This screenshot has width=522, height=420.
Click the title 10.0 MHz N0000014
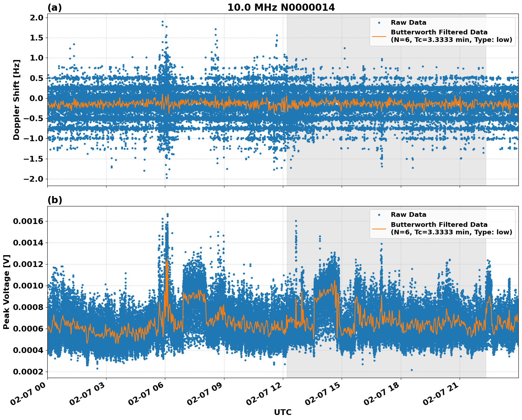(x=282, y=6)
